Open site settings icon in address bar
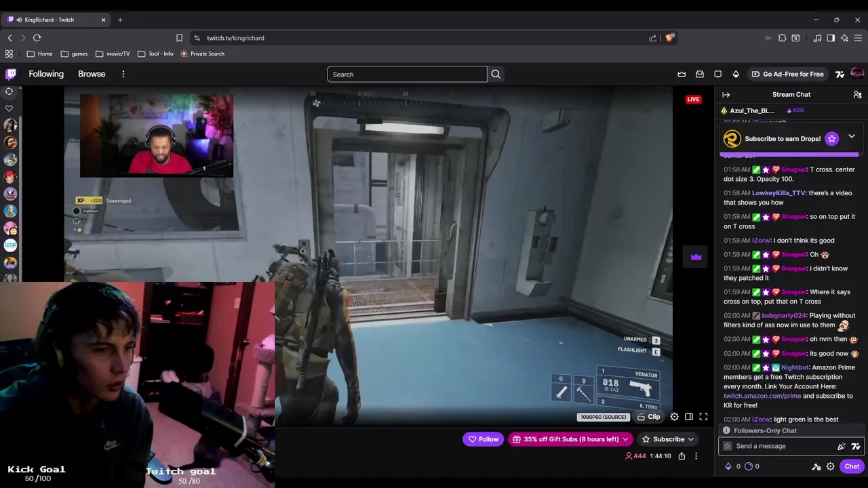Viewport: 868px width, 488px height. click(197, 38)
